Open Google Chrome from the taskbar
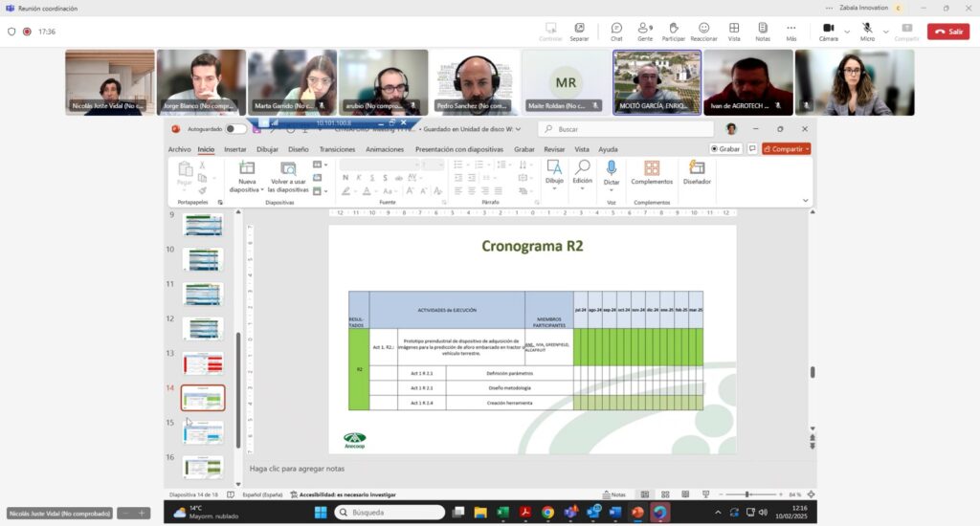This screenshot has height=526, width=980. 547,513
